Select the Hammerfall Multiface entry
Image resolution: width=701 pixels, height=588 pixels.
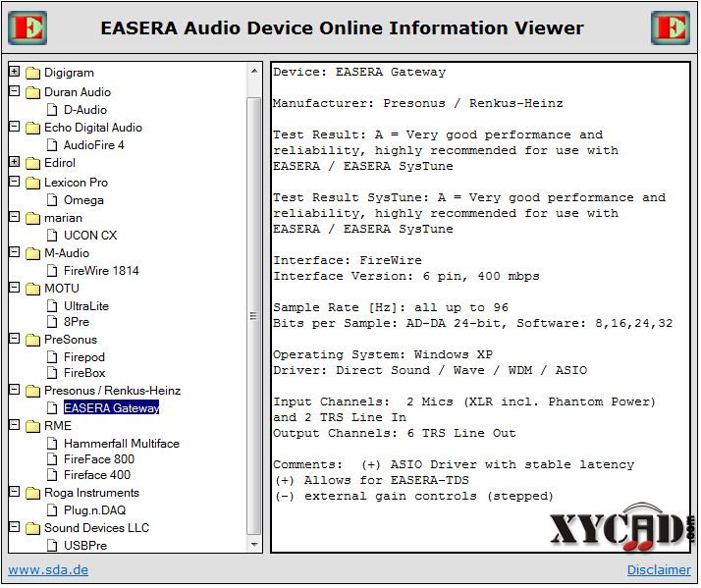click(122, 443)
